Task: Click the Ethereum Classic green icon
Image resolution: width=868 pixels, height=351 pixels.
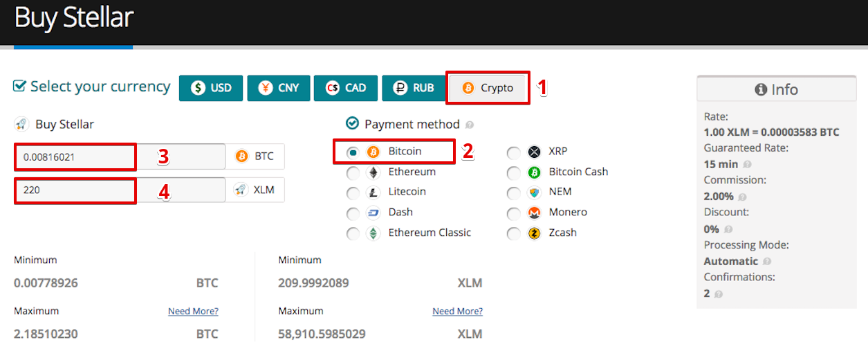Action: (373, 233)
